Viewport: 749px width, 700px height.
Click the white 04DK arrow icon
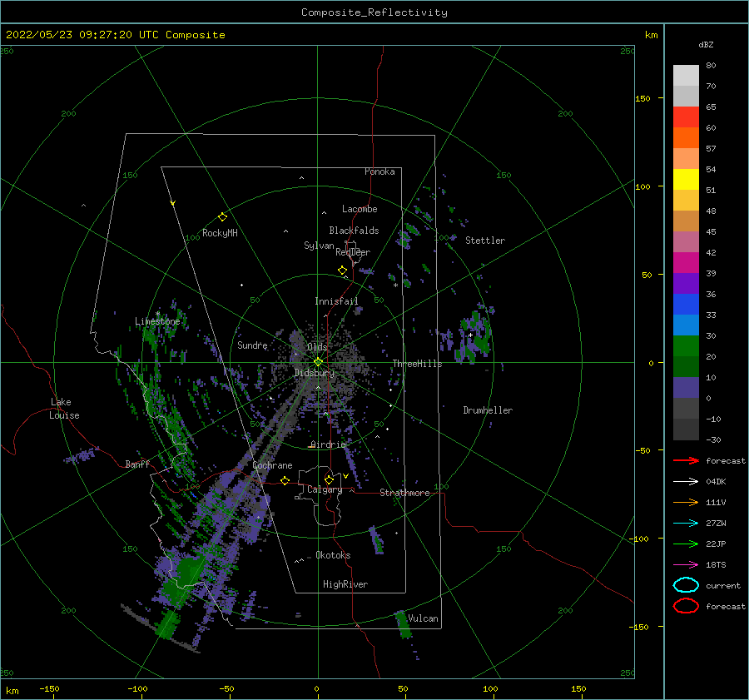pyautogui.click(x=686, y=481)
